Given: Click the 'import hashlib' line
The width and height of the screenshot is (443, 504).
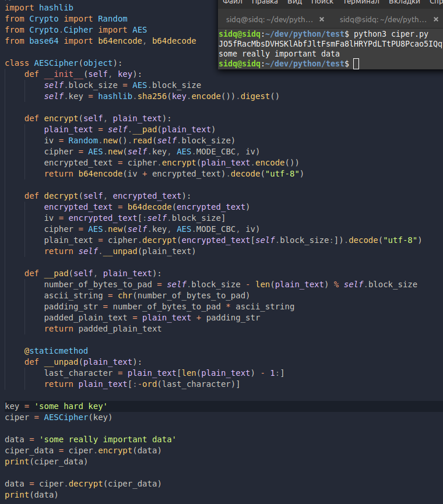Looking at the screenshot, I should click(x=39, y=8).
